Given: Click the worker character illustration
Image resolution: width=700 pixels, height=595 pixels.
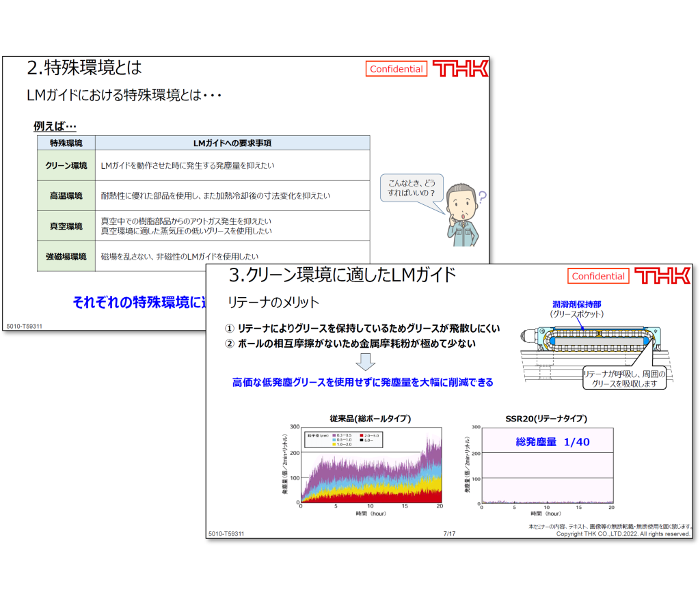Looking at the screenshot, I should pyautogui.click(x=464, y=215).
